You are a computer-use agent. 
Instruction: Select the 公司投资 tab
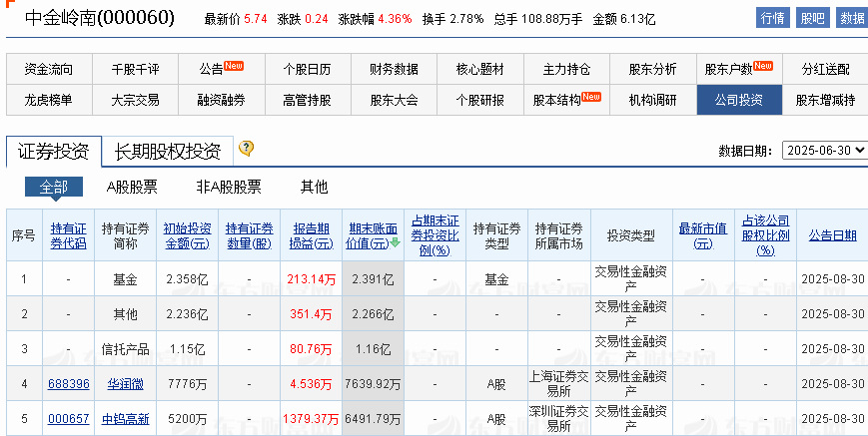(739, 100)
